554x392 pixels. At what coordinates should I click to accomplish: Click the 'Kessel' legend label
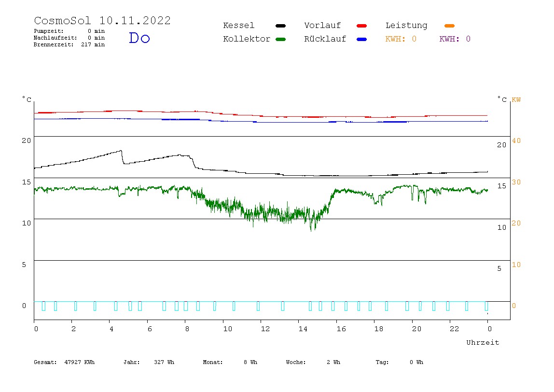[238, 26]
